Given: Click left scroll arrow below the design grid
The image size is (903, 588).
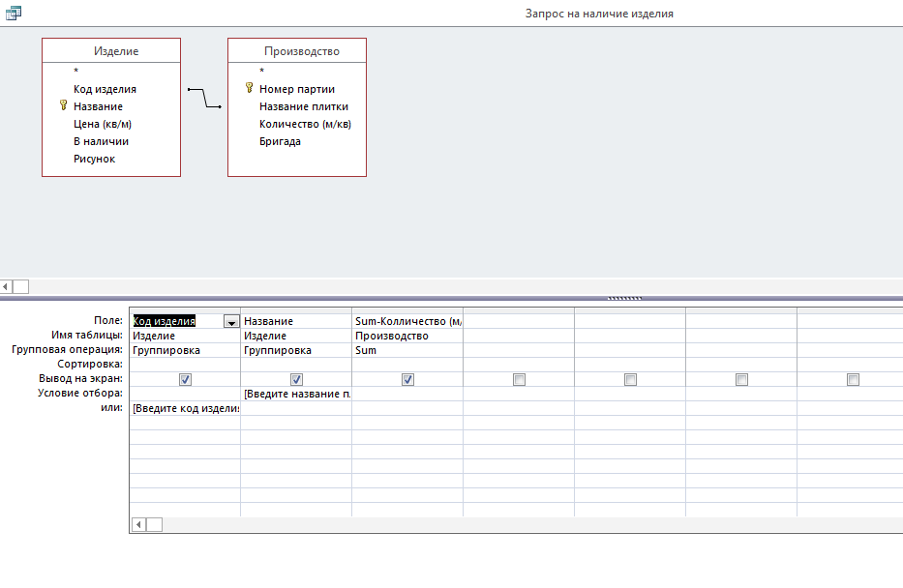Looking at the screenshot, I should coord(137,524).
